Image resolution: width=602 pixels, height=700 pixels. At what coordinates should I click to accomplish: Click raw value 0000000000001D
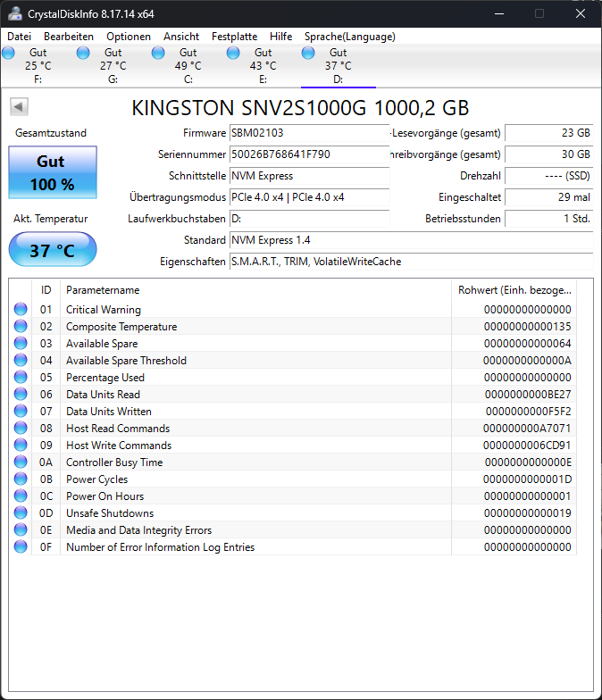(x=527, y=479)
